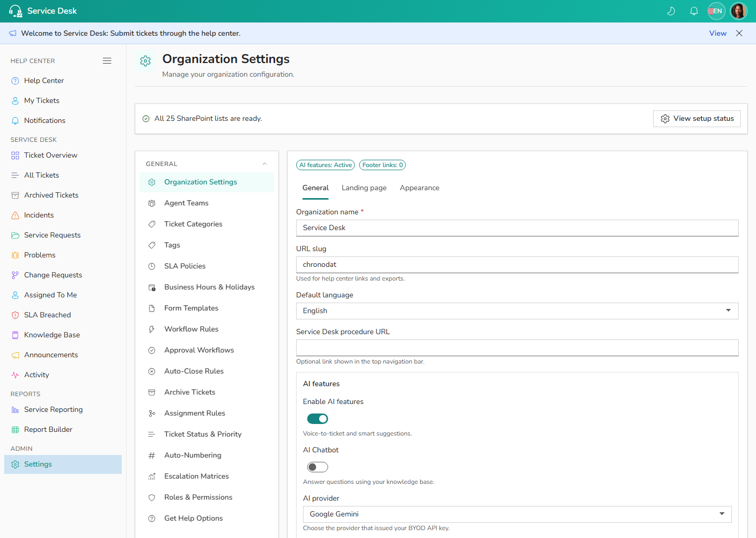Image resolution: width=756 pixels, height=538 pixels.
Task: Click the Service Desk headset logo
Action: (x=15, y=11)
